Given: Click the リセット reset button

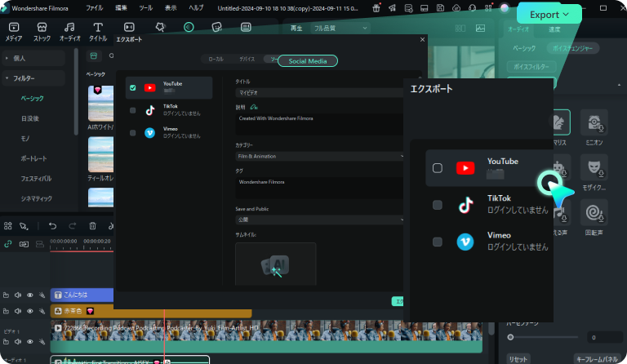Looking at the screenshot, I should point(518,359).
